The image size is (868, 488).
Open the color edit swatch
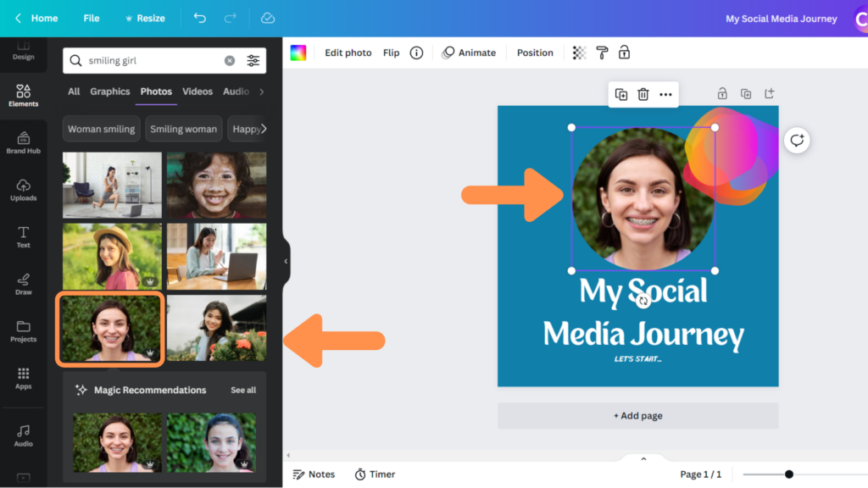(298, 53)
